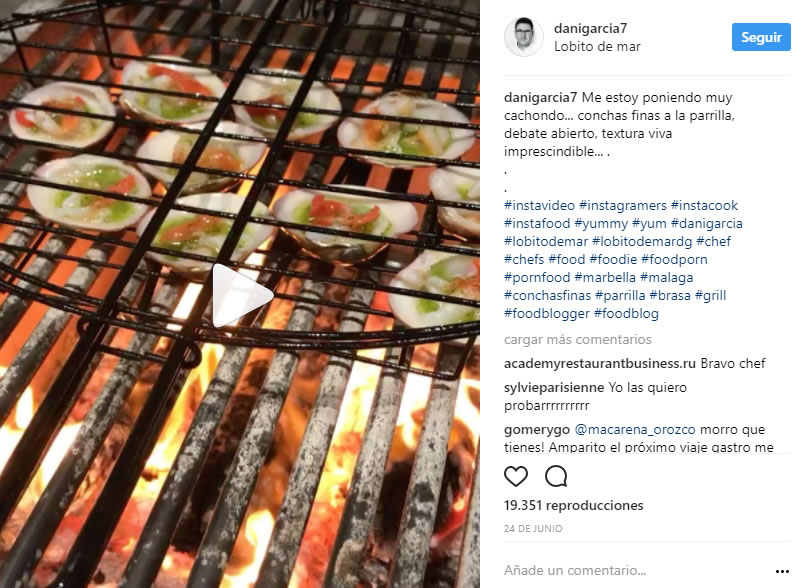Open the #conchasfinas hashtag
This screenshot has width=798, height=588.
pos(547,295)
